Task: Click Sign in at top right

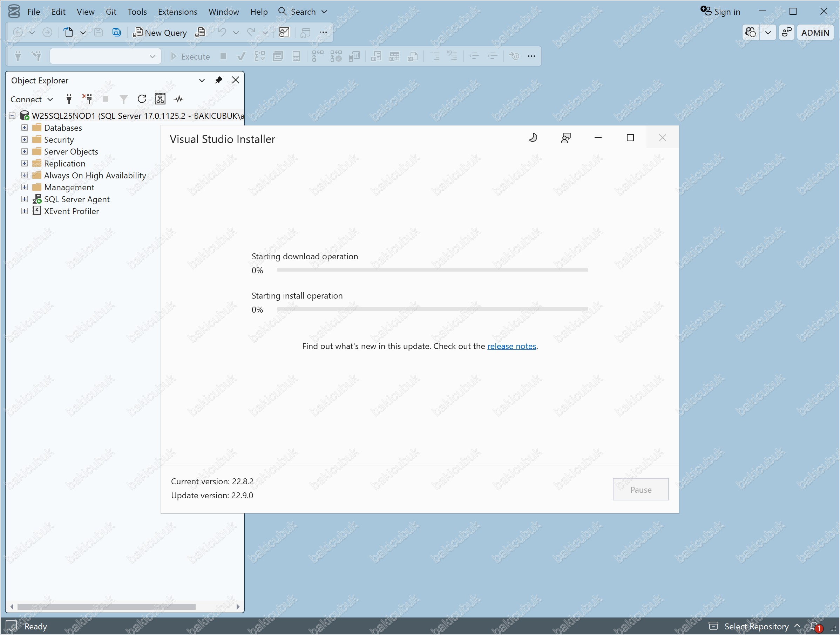Action: coord(720,11)
